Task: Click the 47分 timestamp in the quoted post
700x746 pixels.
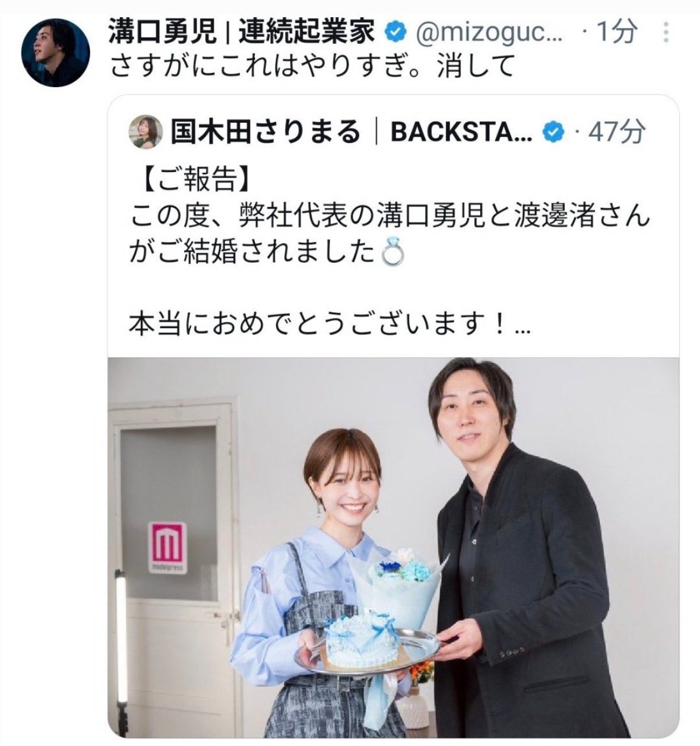Action: [x=615, y=132]
